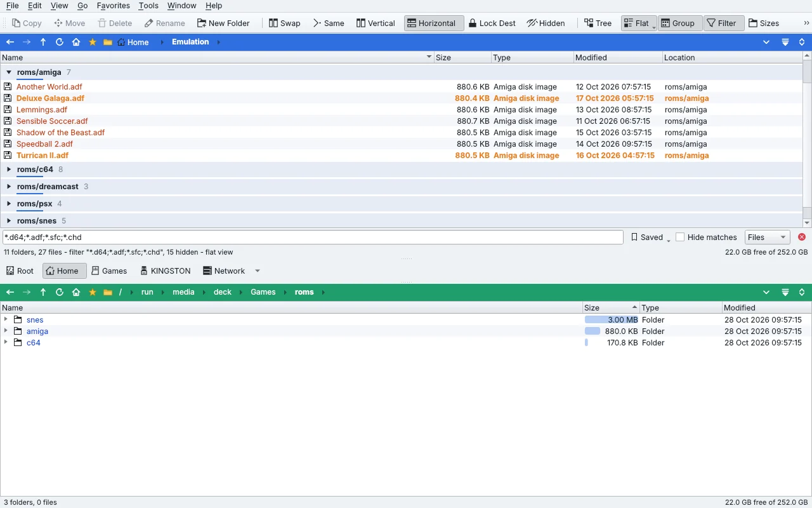Click the Emulation breadcrumb in the path bar
The width and height of the screenshot is (812, 508).
190,42
